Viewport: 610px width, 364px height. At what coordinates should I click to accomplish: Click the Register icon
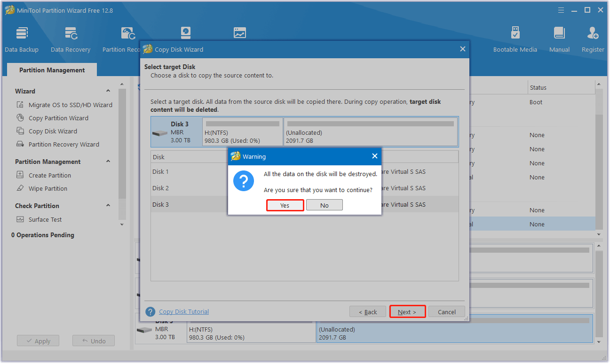[593, 34]
